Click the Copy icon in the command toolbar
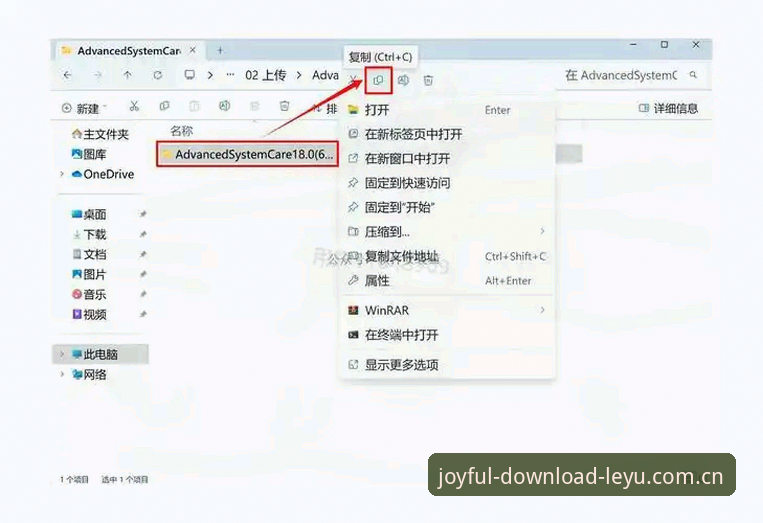Screen dimensions: 763x523 click(x=164, y=106)
